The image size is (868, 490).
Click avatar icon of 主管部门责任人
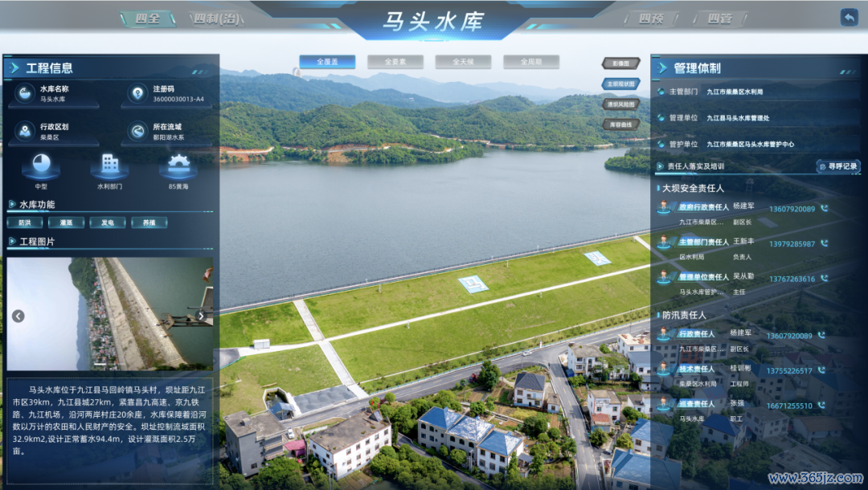click(664, 242)
